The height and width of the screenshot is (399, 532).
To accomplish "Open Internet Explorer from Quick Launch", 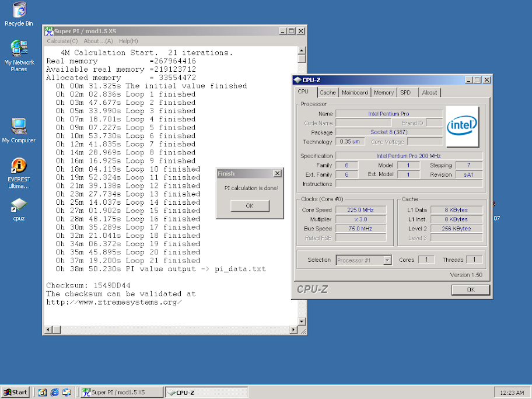I will pos(55,392).
